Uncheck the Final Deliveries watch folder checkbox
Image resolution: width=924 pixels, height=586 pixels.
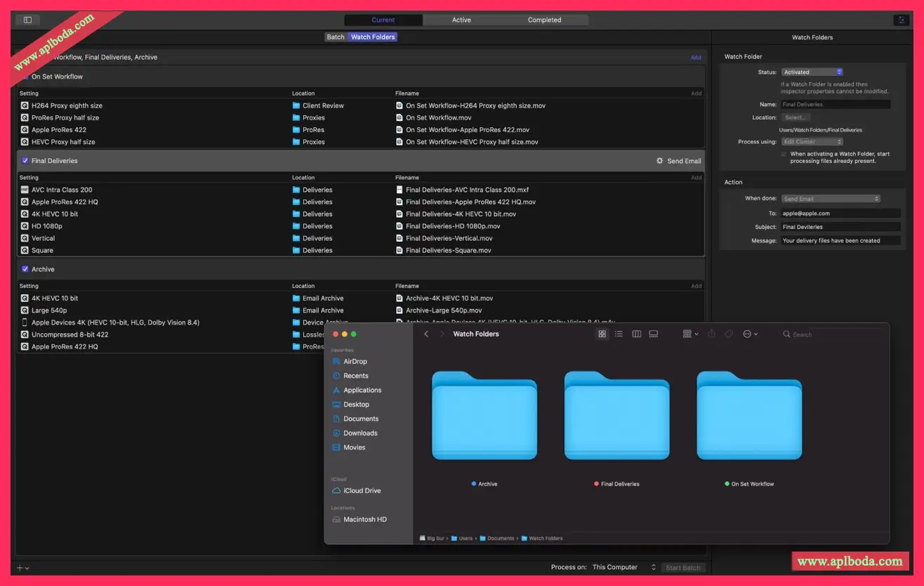point(25,161)
